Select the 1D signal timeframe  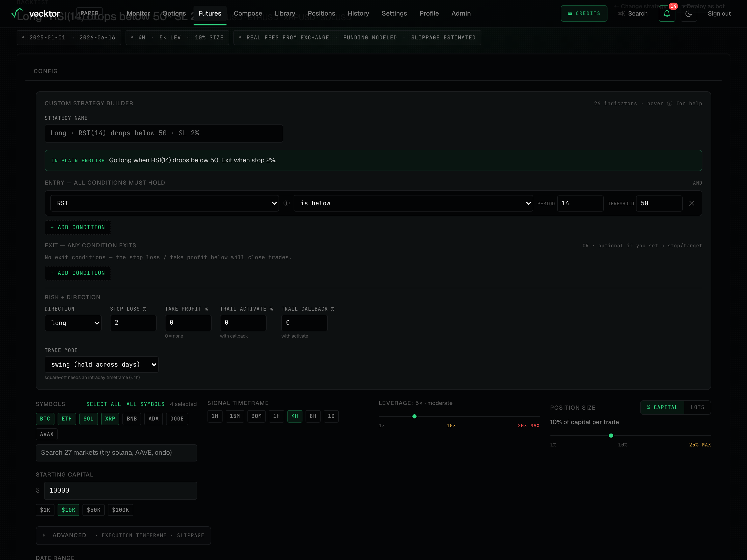pos(331,416)
